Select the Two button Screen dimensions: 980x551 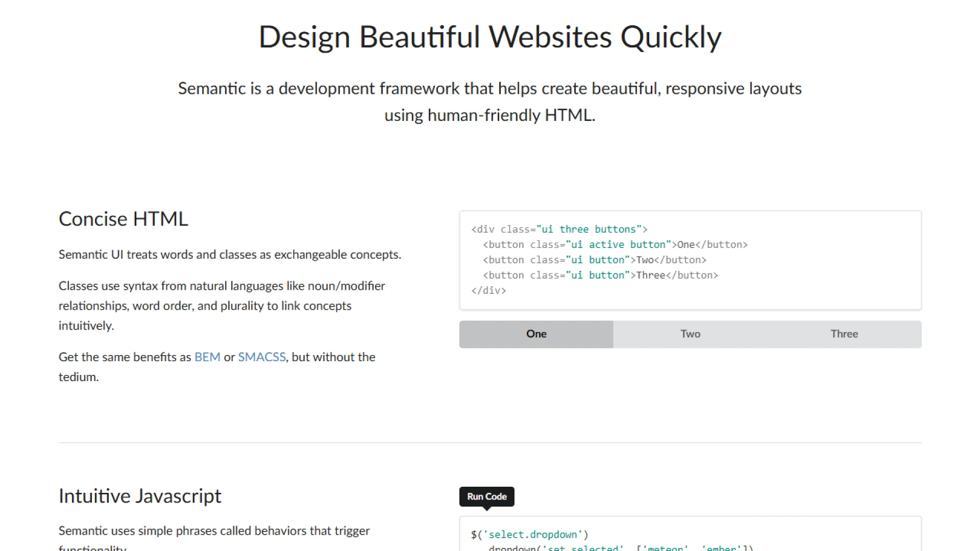pos(690,334)
